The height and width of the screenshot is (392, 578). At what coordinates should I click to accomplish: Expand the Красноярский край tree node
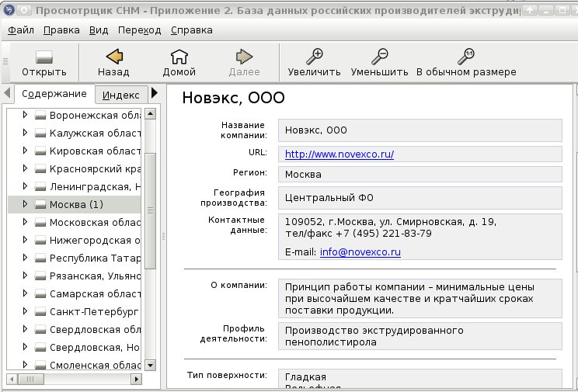click(25, 168)
